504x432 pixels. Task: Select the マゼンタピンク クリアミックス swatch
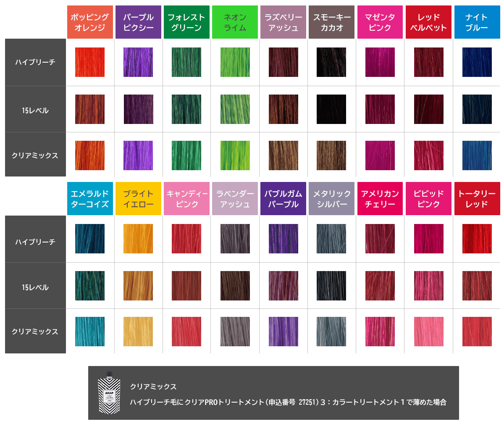[x=380, y=154]
